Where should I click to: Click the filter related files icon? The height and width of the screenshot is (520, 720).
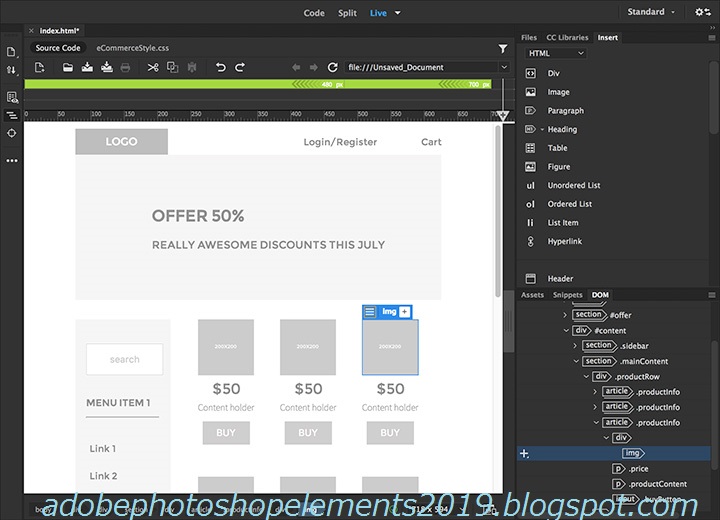click(503, 48)
